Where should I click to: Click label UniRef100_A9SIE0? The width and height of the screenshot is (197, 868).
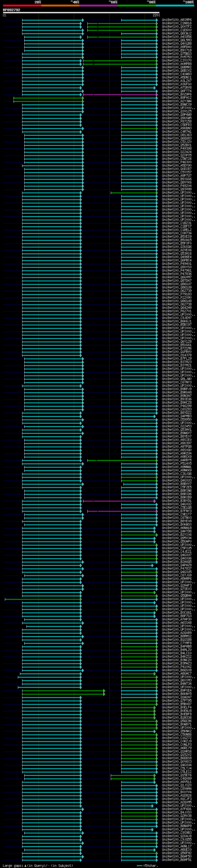pyautogui.click(x=177, y=440)
